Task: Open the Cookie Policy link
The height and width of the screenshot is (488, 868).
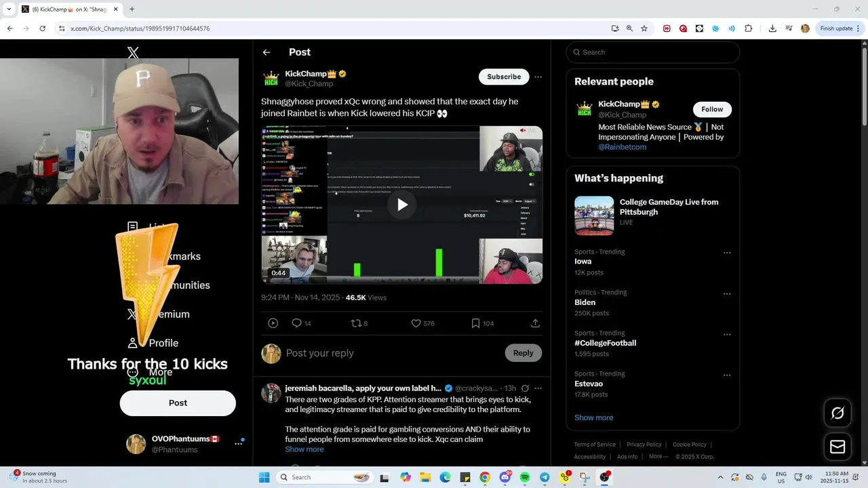Action: click(x=690, y=445)
